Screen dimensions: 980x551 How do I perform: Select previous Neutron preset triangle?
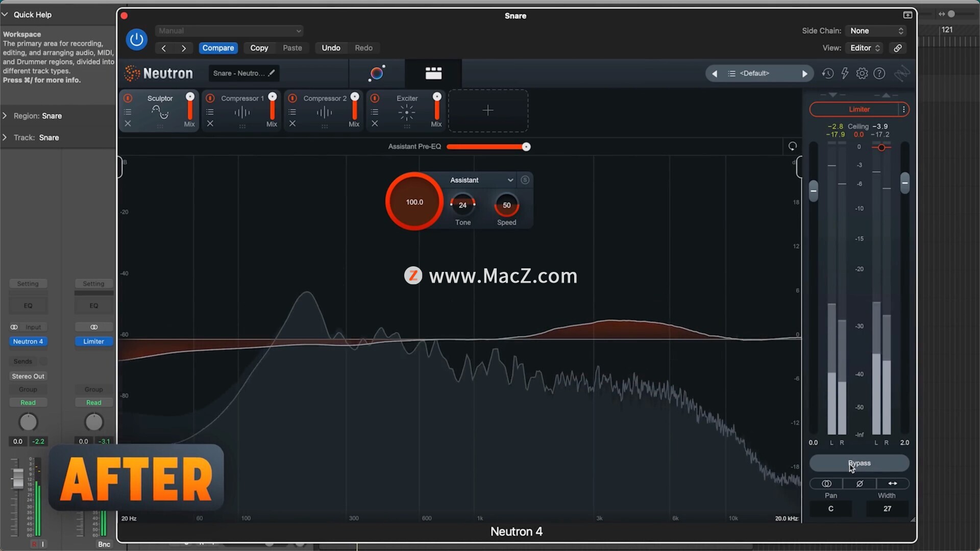(x=715, y=73)
